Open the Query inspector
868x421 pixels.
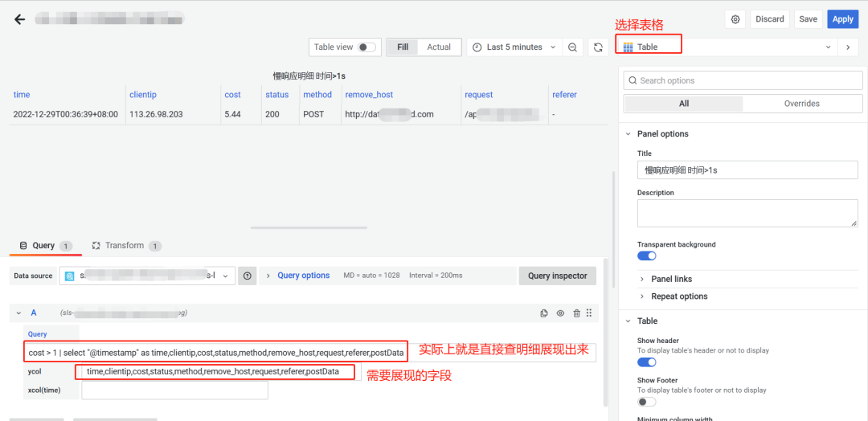pos(558,276)
